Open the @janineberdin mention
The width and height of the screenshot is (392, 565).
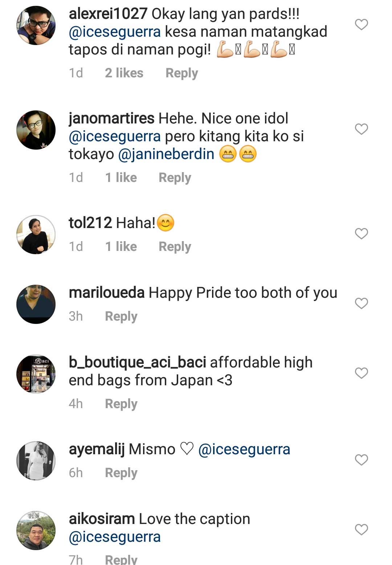tap(166, 154)
